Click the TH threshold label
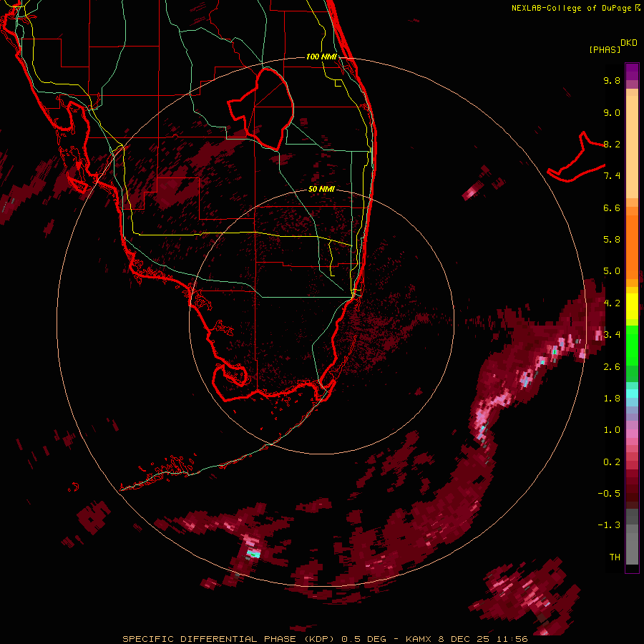644x644 pixels. click(x=615, y=557)
